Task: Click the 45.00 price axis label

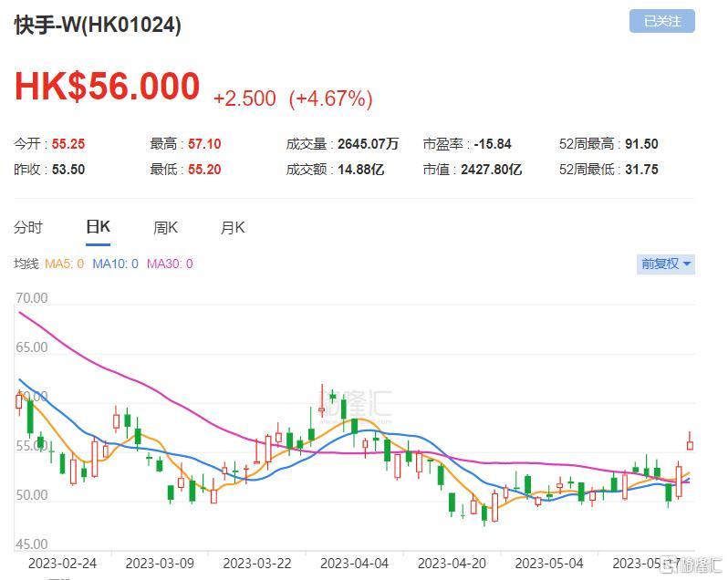Action: point(32,544)
